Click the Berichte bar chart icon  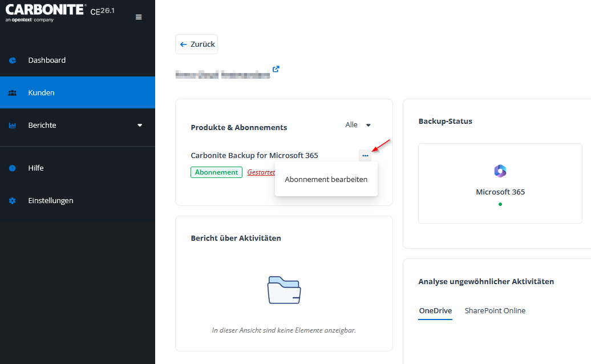[13, 126]
